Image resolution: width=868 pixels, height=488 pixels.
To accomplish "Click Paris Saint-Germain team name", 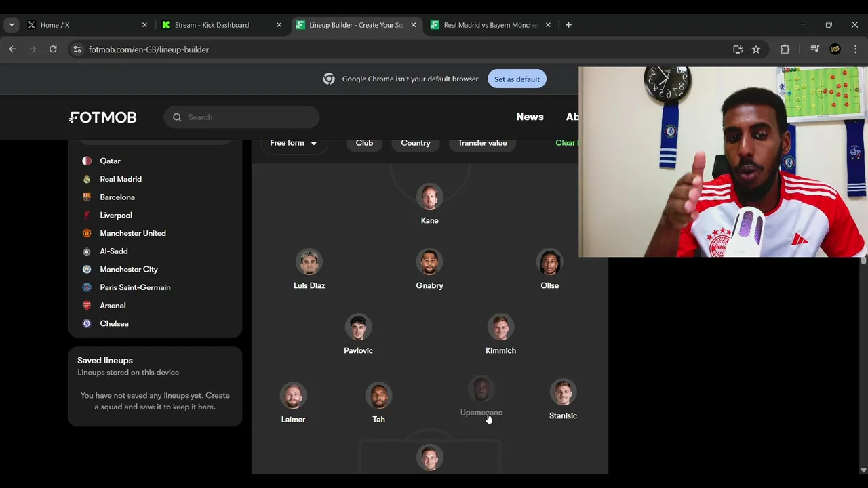I will point(135,287).
